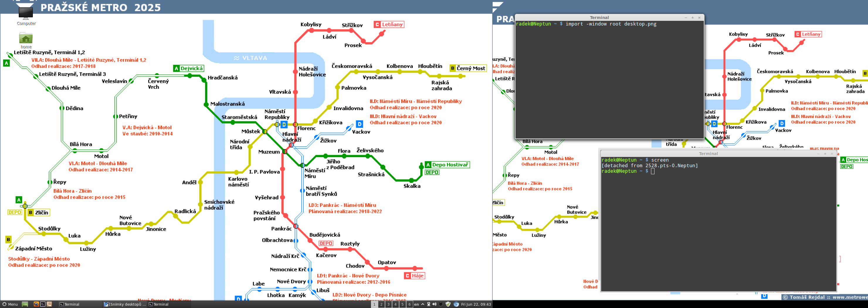The height and width of the screenshot is (308, 868).
Task: Click the red DEPO marker near Kačerov
Action: (326, 244)
